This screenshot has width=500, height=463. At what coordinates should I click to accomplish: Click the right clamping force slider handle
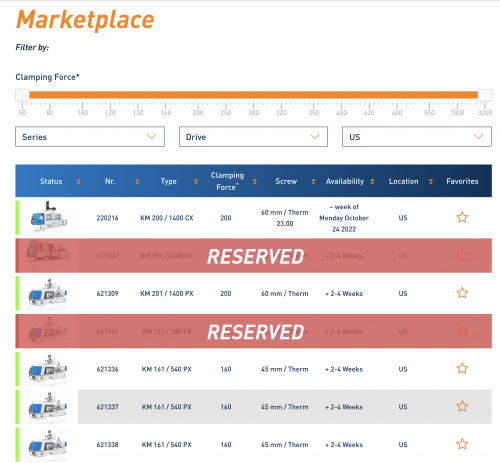[x=485, y=95]
